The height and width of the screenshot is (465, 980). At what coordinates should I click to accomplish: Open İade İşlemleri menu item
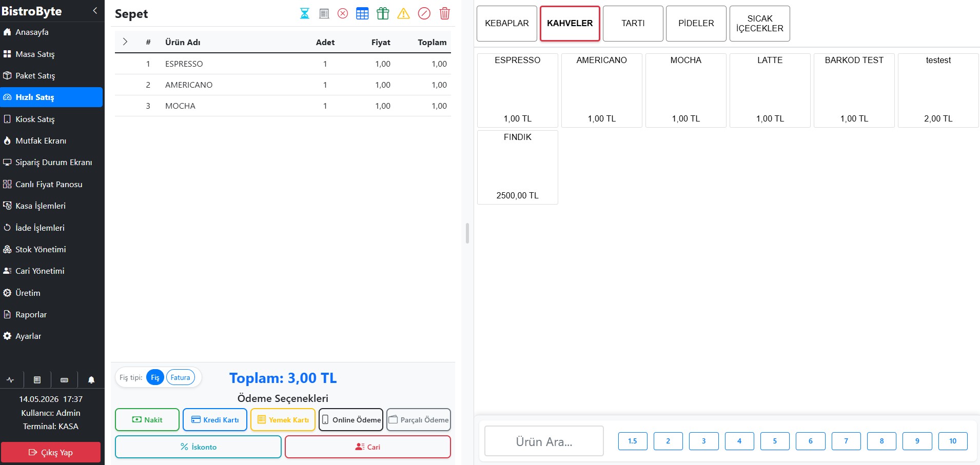point(51,228)
